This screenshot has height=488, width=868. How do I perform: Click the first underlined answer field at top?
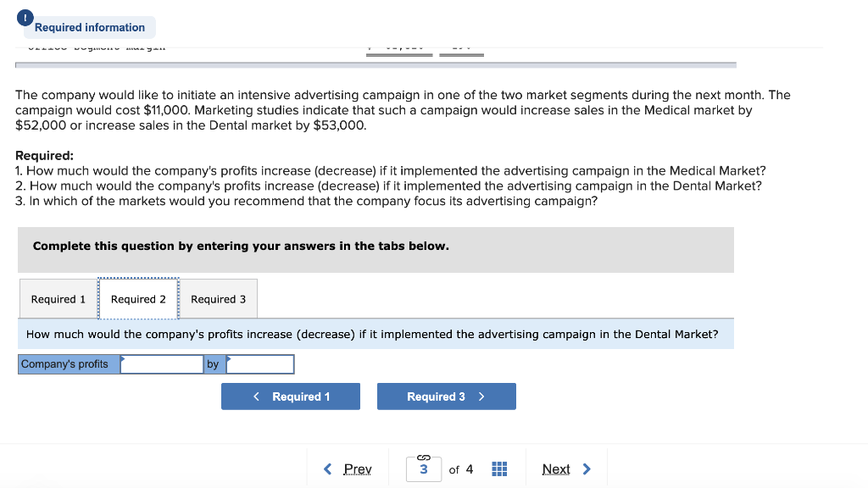point(399,49)
